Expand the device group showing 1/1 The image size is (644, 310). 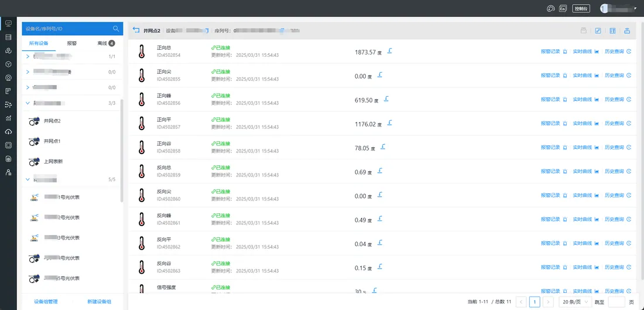(28, 56)
